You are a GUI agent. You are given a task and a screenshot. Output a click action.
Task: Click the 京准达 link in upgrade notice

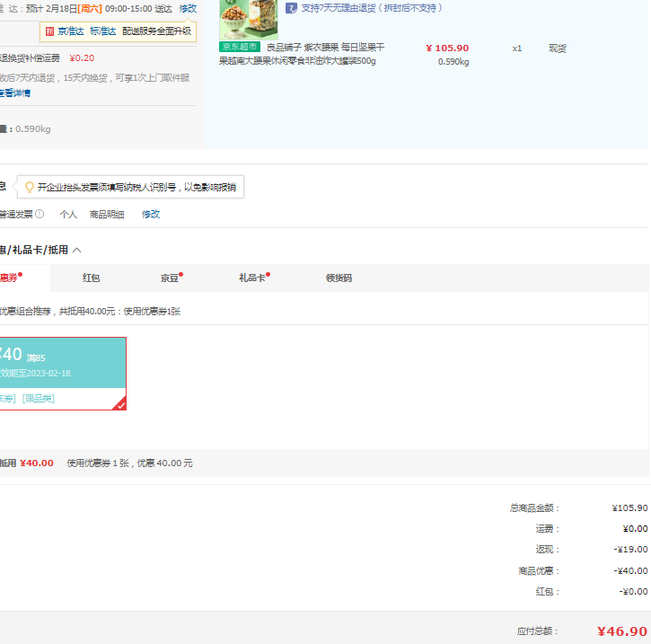coord(71,31)
